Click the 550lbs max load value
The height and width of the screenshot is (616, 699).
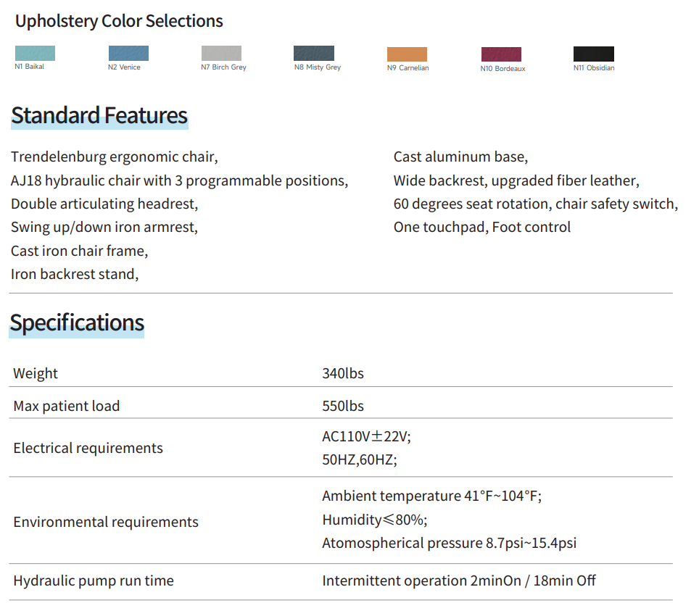(x=343, y=406)
